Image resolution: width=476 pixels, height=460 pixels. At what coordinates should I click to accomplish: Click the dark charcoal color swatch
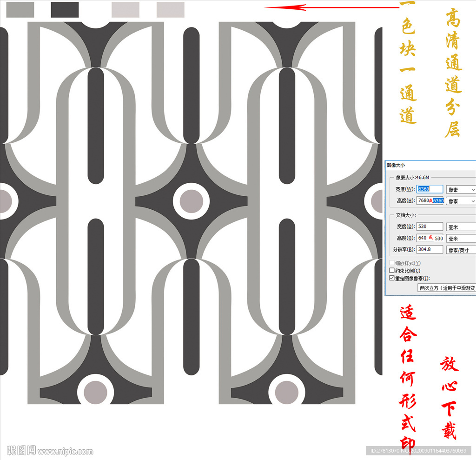pyautogui.click(x=65, y=9)
